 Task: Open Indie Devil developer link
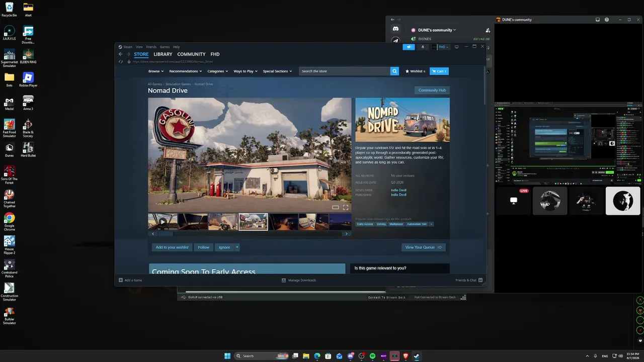tap(398, 190)
